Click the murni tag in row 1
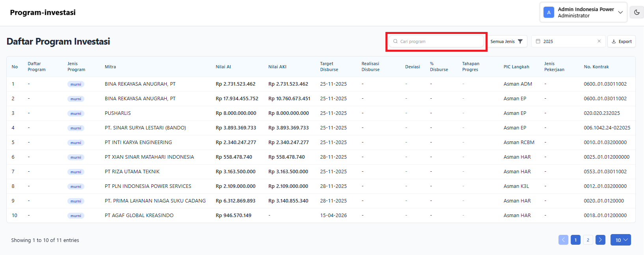 click(76, 84)
